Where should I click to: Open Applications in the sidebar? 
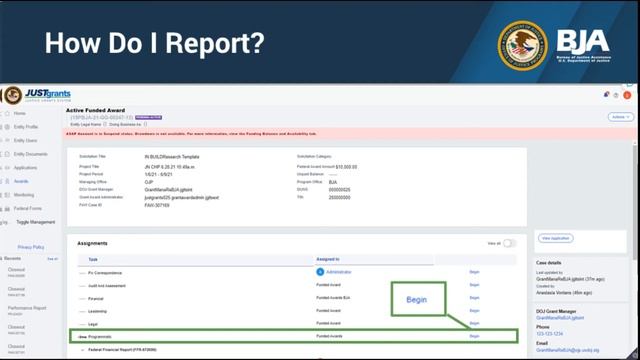click(25, 168)
